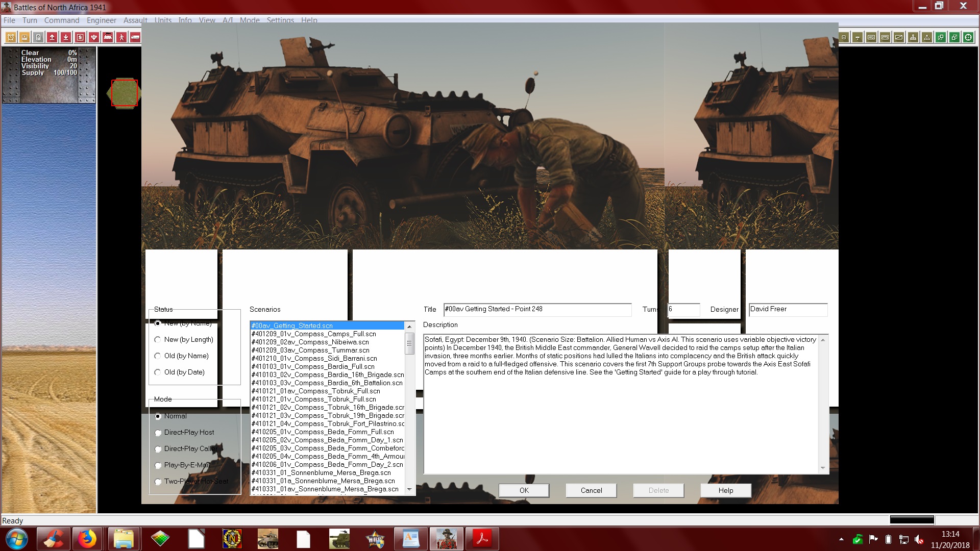Click the video playback screen toolbar icon
Image resolution: width=980 pixels, height=551 pixels.
[24, 37]
